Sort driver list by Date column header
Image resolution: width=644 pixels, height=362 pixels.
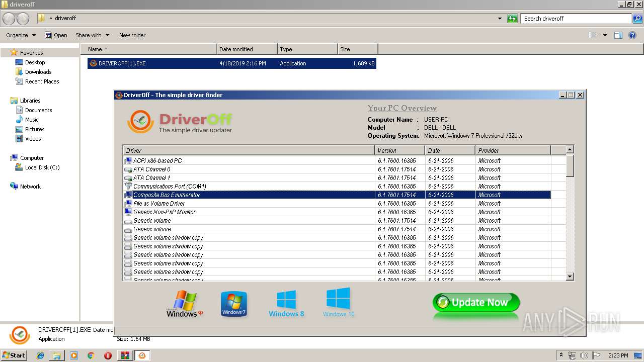[x=450, y=150]
